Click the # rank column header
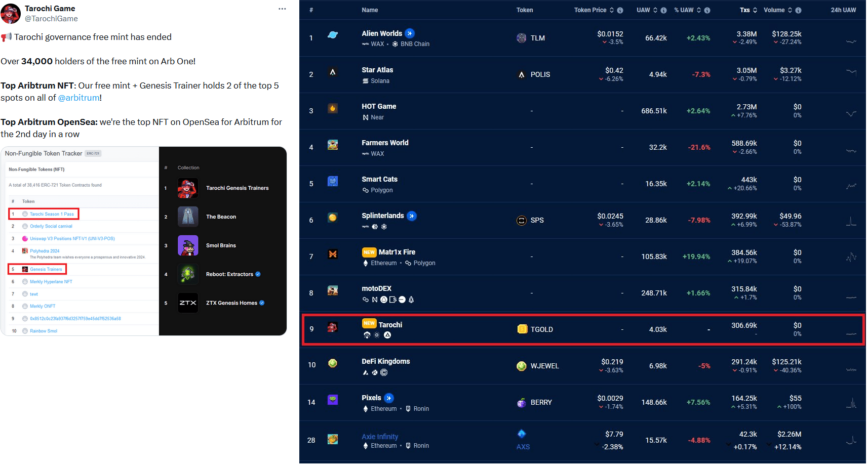Viewport: 868px width, 468px height. (x=311, y=10)
